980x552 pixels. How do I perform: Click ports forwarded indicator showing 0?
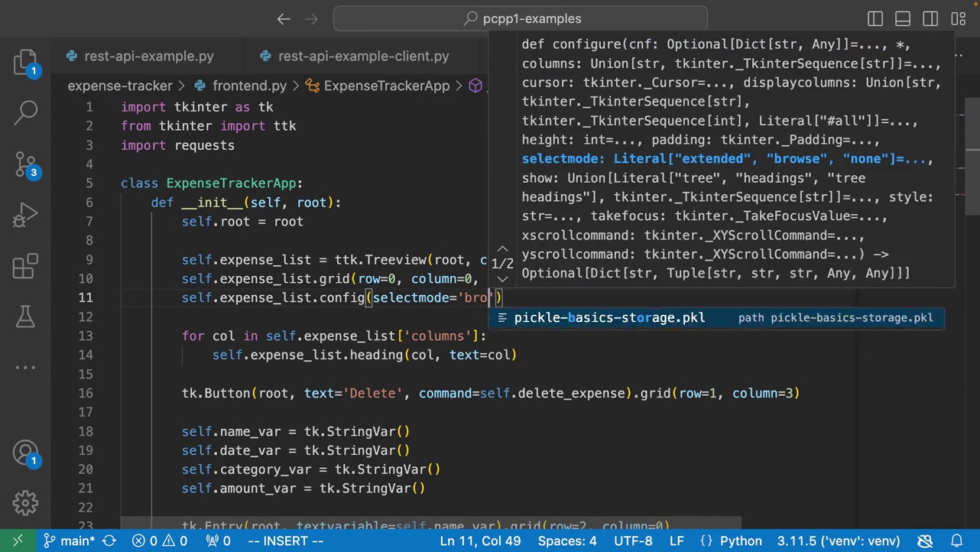coord(218,541)
